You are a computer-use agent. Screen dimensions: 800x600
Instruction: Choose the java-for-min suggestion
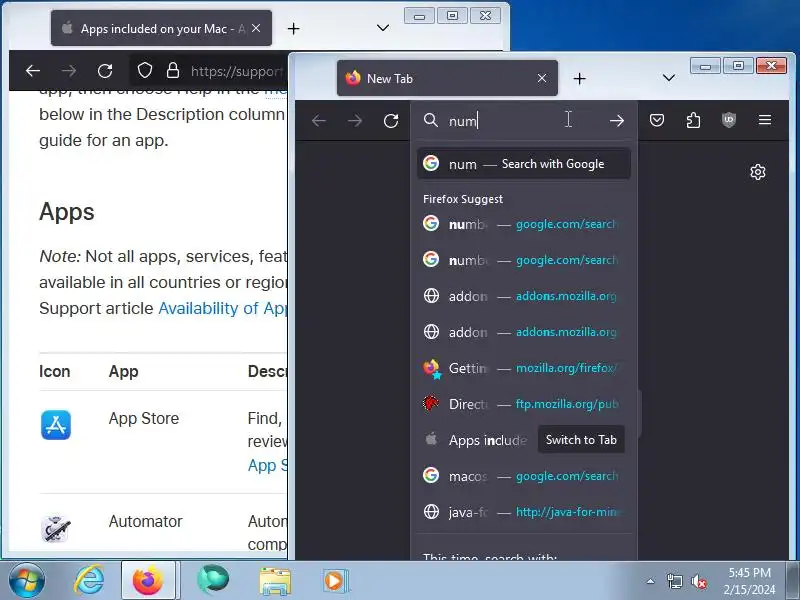524,512
